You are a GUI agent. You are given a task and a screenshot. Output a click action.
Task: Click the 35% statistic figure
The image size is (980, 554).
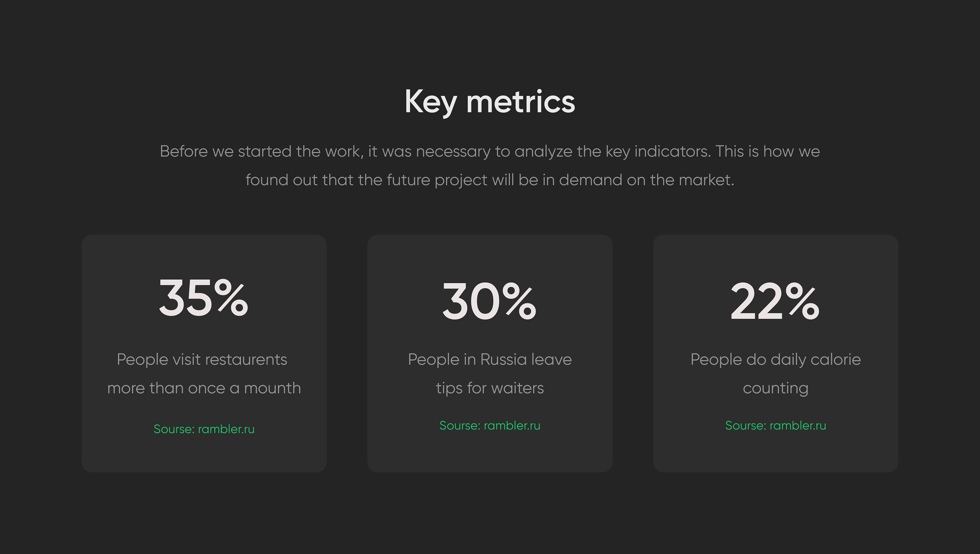204,298
